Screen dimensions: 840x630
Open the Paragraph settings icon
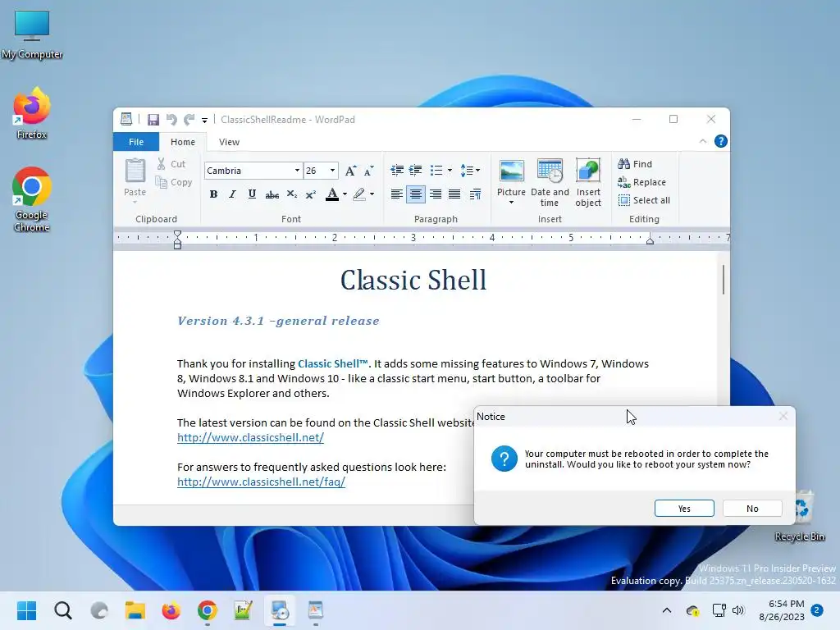coord(475,194)
